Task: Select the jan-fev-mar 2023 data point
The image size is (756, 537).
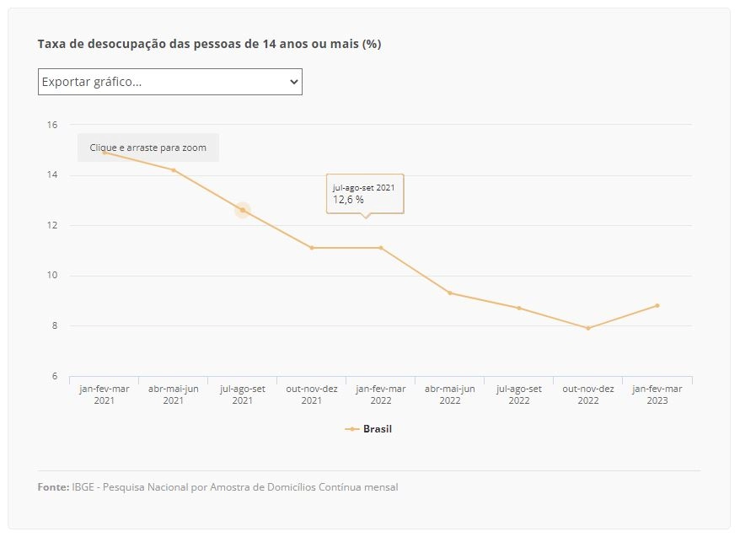Action: click(x=657, y=306)
